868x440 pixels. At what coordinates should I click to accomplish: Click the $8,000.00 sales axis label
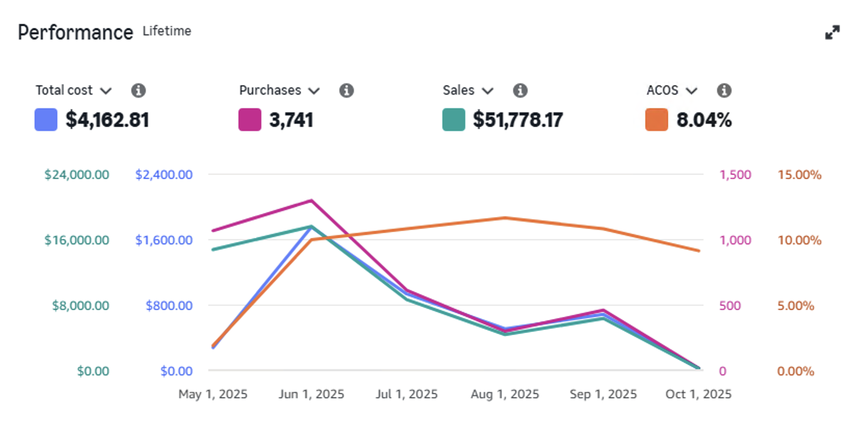81,306
